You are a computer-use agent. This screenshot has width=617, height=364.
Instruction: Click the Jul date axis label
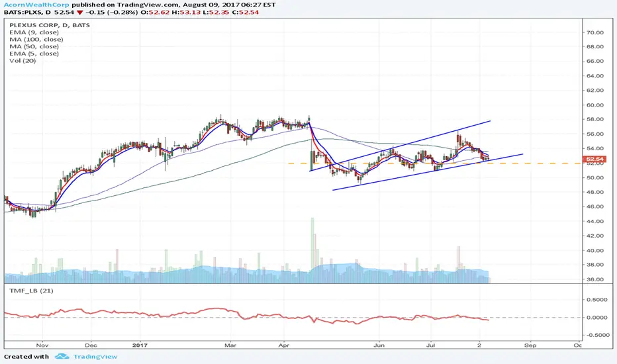431,345
